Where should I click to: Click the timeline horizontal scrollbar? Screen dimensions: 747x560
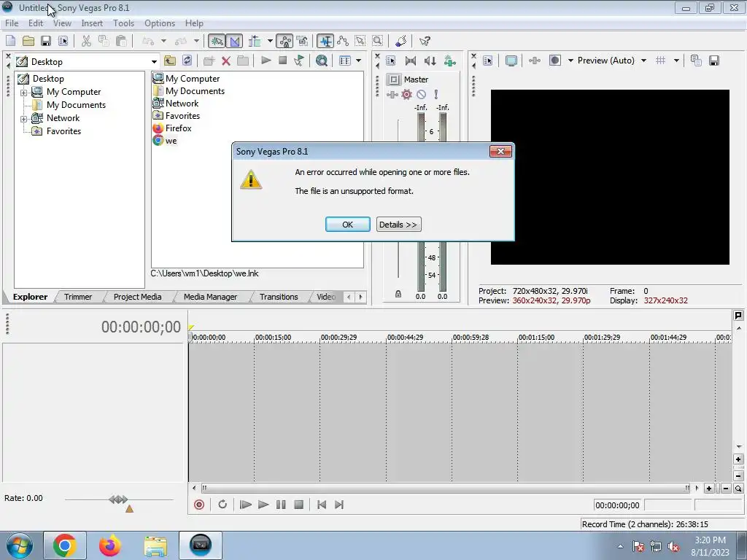(446, 488)
